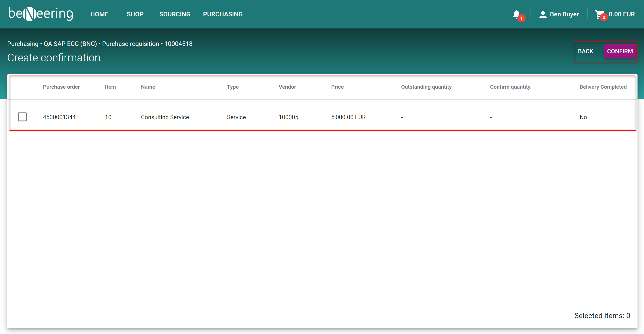The image size is (644, 334).
Task: Click the Price column header
Action: coord(337,87)
